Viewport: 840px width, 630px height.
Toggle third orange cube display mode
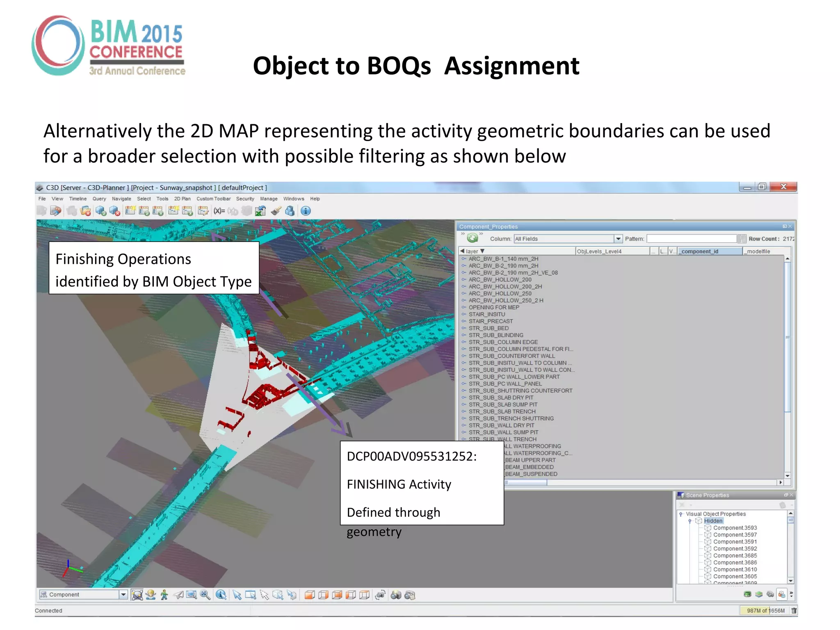[337, 595]
